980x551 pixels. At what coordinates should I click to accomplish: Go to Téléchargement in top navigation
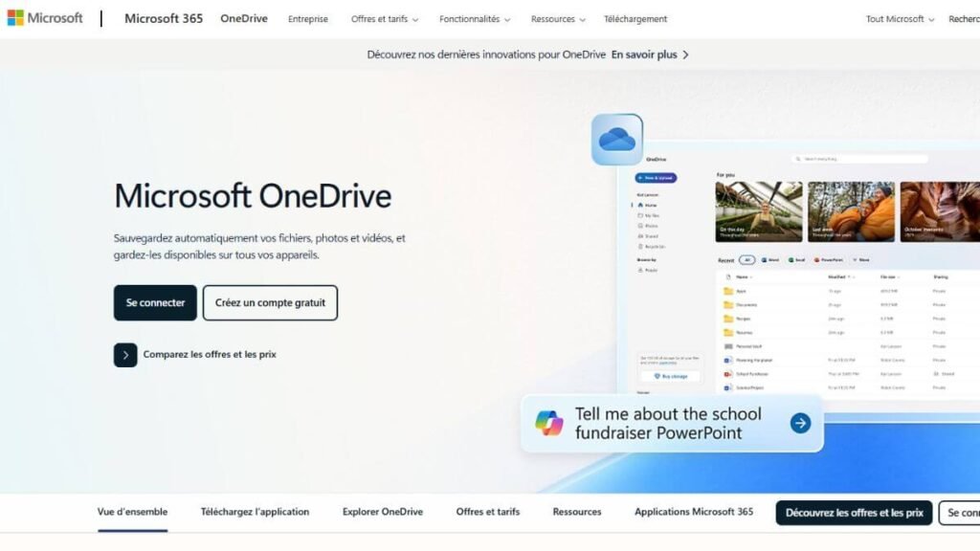tap(635, 19)
